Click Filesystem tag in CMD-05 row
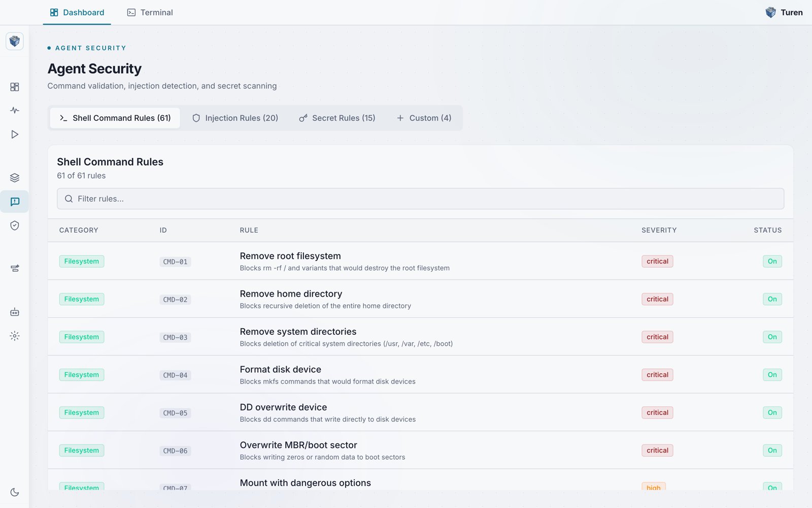 [x=82, y=412]
